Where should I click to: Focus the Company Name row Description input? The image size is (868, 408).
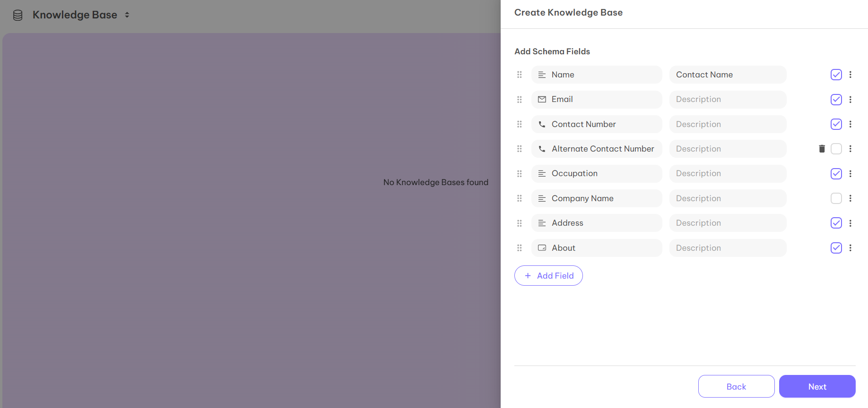coord(728,198)
